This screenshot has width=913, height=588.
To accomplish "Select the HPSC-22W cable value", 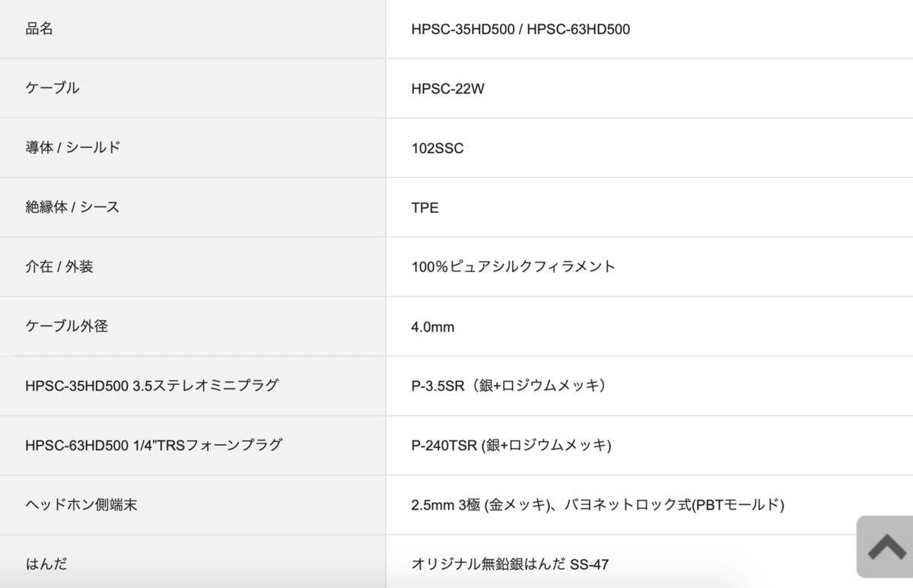I will tap(447, 89).
